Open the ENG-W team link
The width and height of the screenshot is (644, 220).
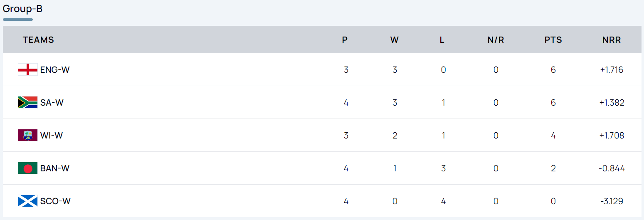pos(55,69)
